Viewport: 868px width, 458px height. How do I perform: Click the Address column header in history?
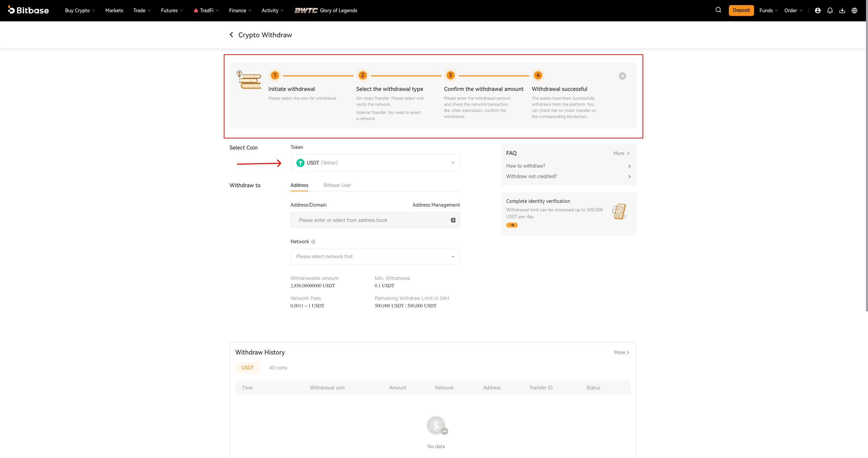click(492, 388)
